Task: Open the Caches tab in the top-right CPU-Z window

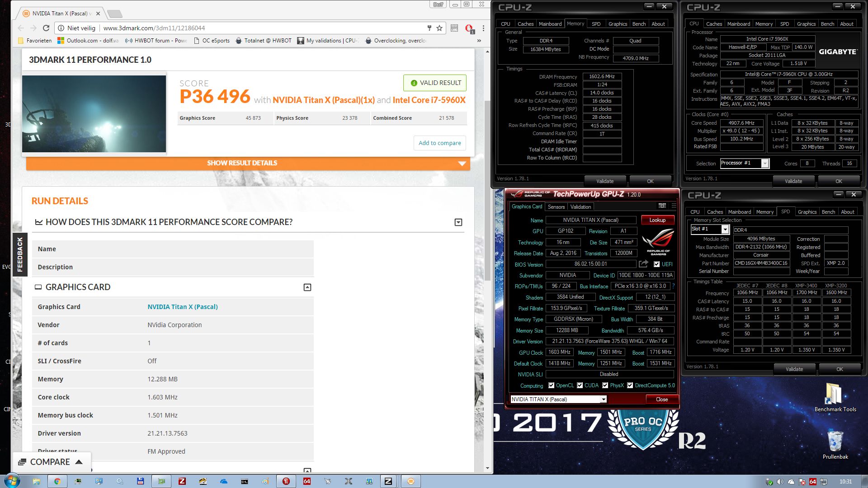Action: tap(714, 24)
